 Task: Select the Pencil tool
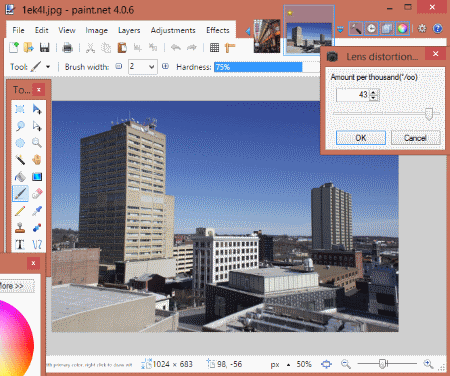pos(20,211)
